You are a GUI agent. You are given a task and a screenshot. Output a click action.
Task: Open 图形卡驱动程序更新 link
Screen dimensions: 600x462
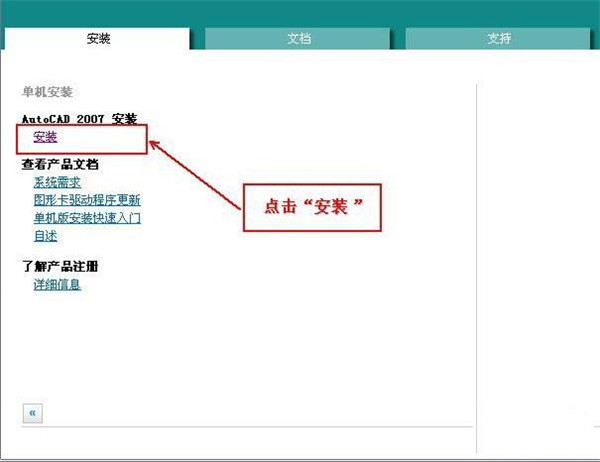(x=87, y=200)
